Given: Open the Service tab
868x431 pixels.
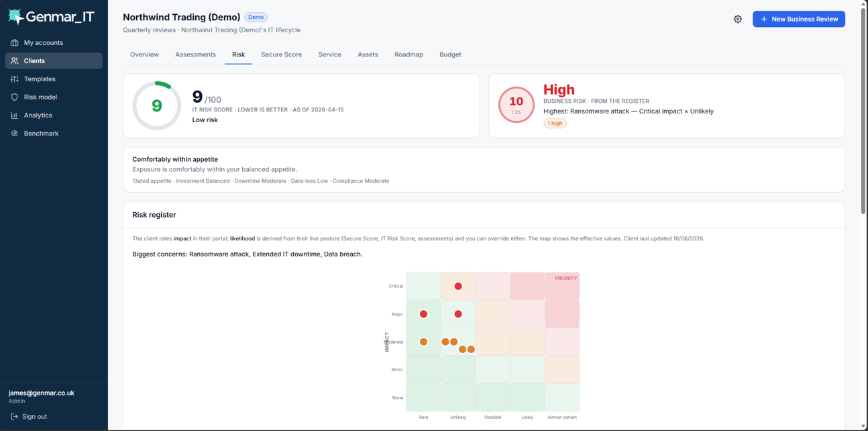Looking at the screenshot, I should 329,54.
